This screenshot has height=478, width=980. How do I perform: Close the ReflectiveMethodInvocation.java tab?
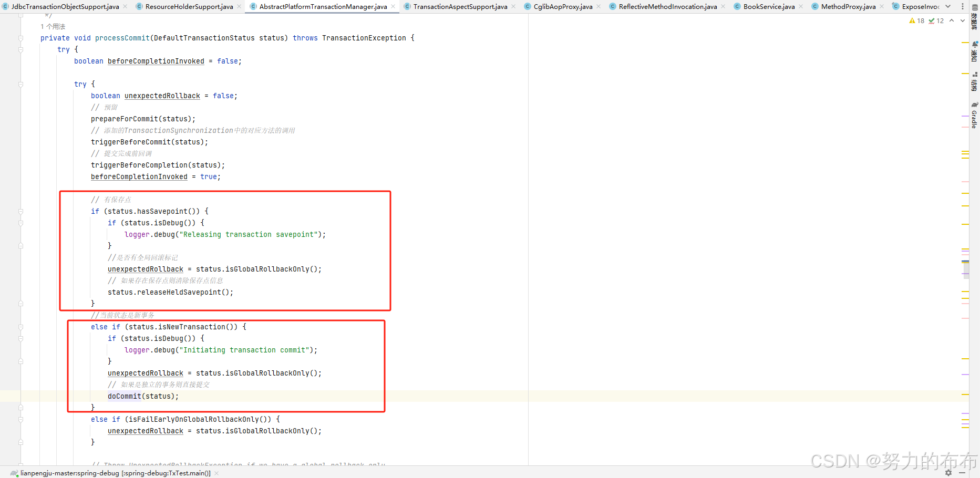[723, 6]
